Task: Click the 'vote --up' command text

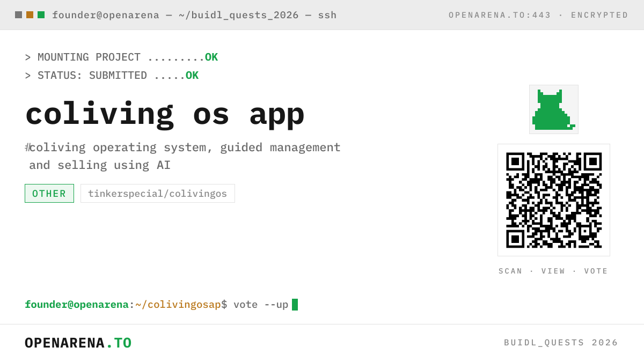Action: pos(261,305)
